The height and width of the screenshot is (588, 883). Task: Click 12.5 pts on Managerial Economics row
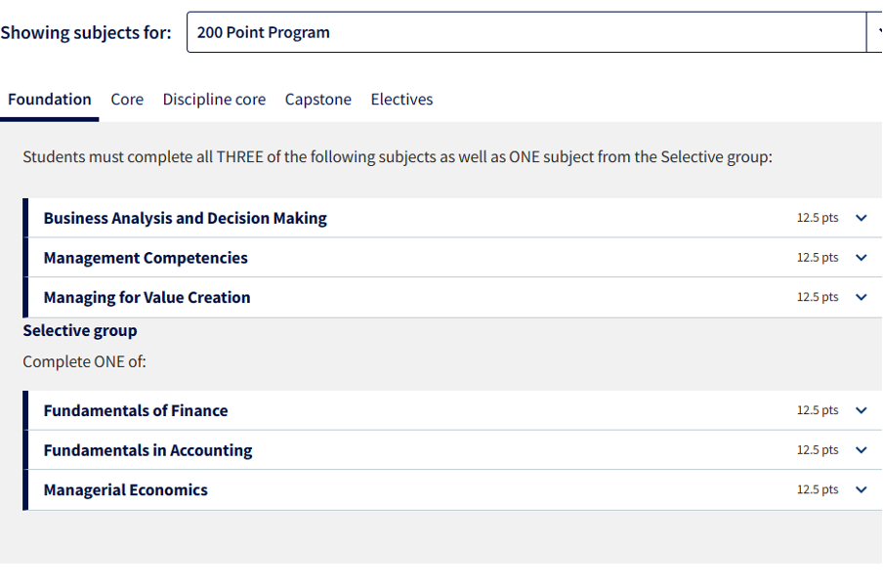[817, 489]
